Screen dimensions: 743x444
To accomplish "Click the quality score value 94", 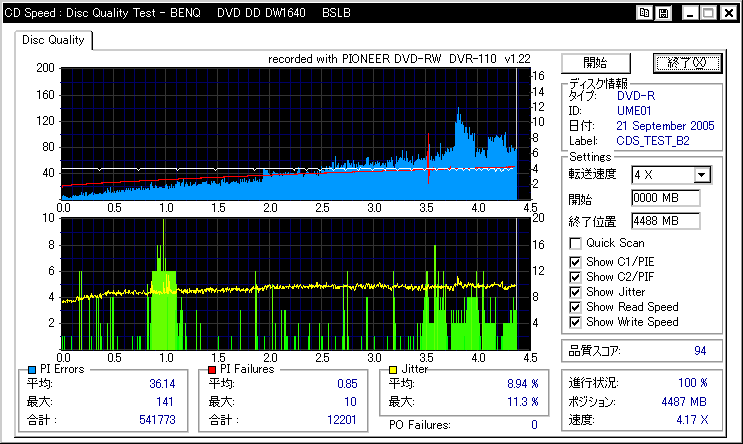I will [x=700, y=351].
